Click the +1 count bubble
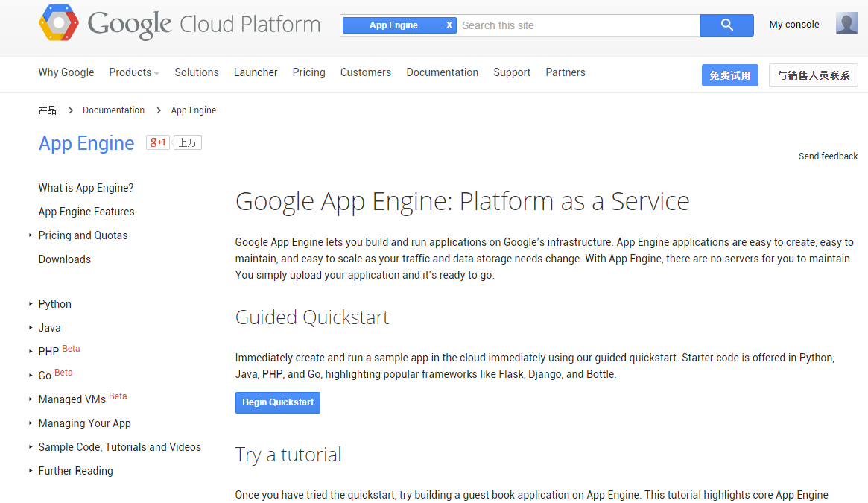The image size is (868, 503). pyautogui.click(x=188, y=142)
